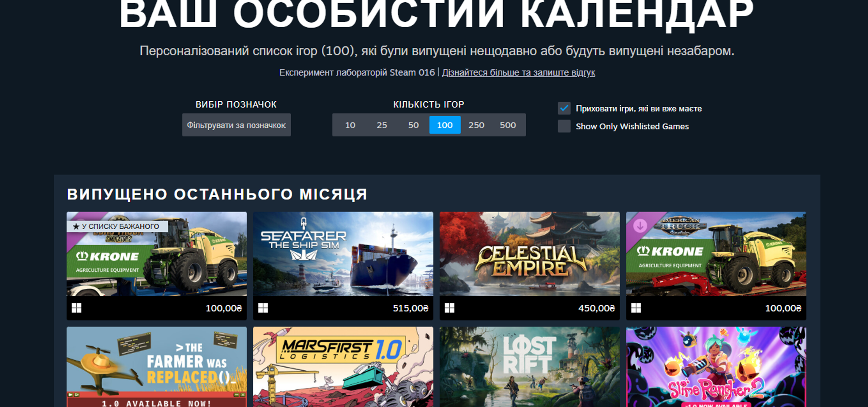Set game count to 250
Viewport: 868px width, 407px height.
(x=476, y=125)
